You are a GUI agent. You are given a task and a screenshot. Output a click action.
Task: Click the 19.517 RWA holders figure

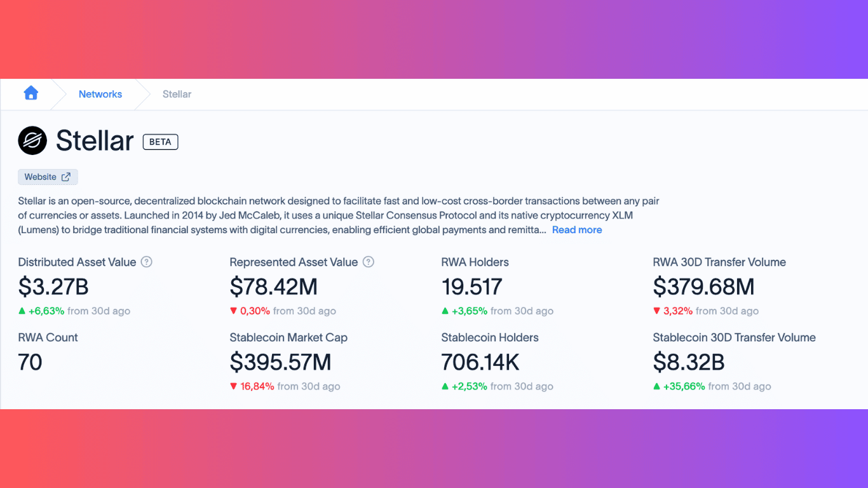pyautogui.click(x=471, y=287)
